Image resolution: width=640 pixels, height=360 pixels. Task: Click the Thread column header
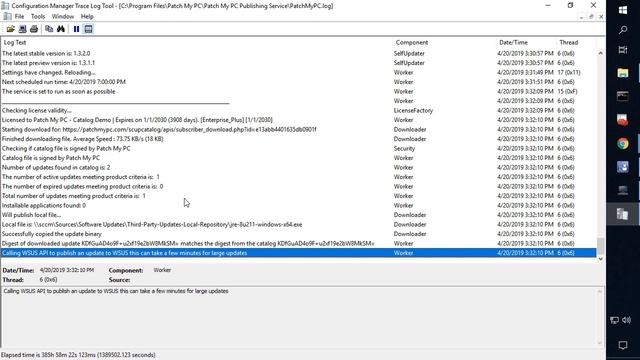click(x=576, y=42)
